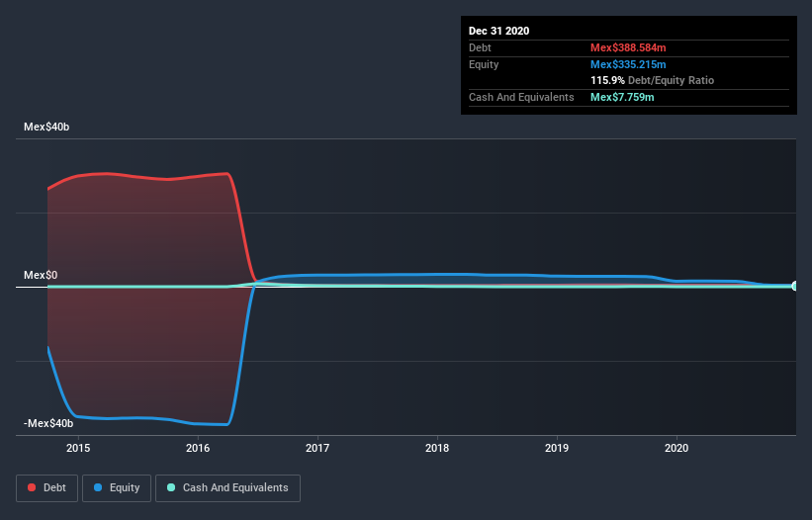Screen dimensions: 812x520
Task: Click the teal Cash And Equivalents legend dot
Action: 171,487
